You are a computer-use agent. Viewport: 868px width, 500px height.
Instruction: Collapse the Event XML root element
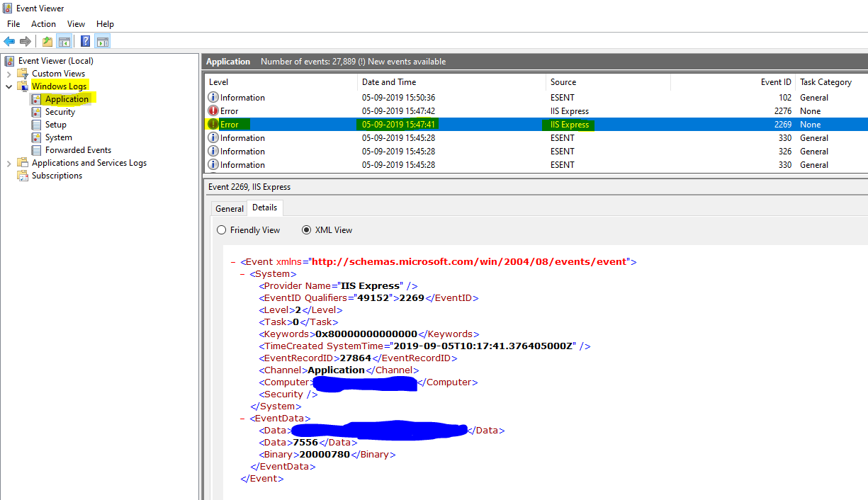point(234,262)
